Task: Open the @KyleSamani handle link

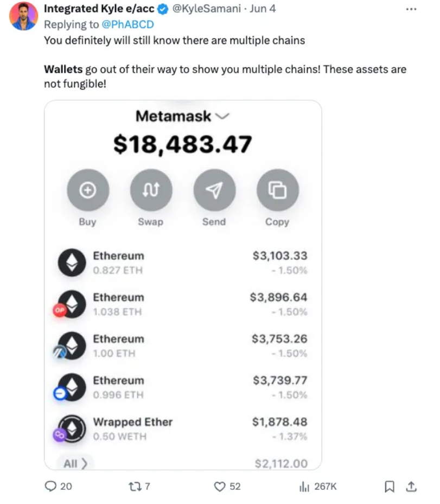Action: point(207,9)
